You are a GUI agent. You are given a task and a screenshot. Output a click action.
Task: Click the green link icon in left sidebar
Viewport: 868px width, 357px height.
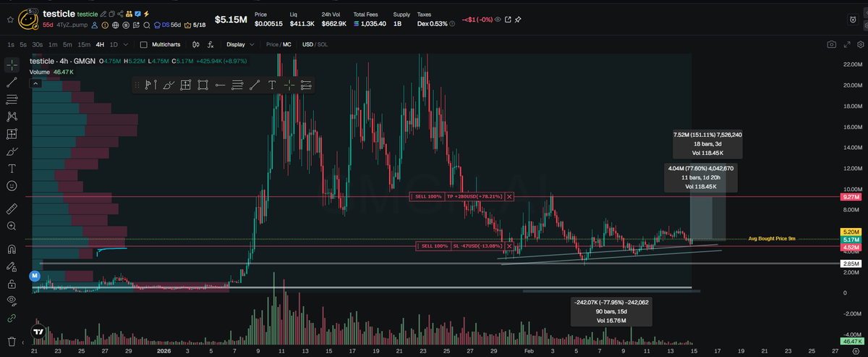coord(12,318)
